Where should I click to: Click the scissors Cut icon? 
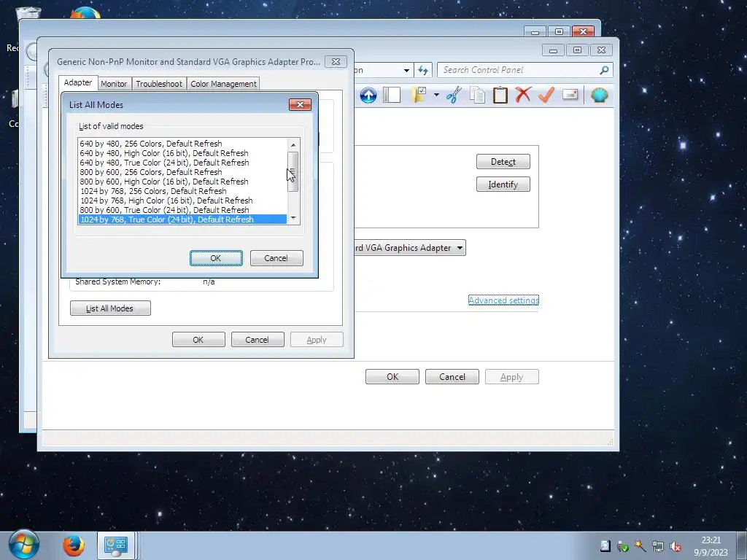(x=454, y=95)
